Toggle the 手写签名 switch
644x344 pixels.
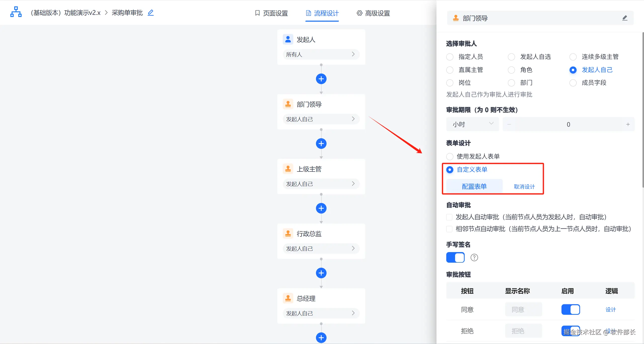455,258
